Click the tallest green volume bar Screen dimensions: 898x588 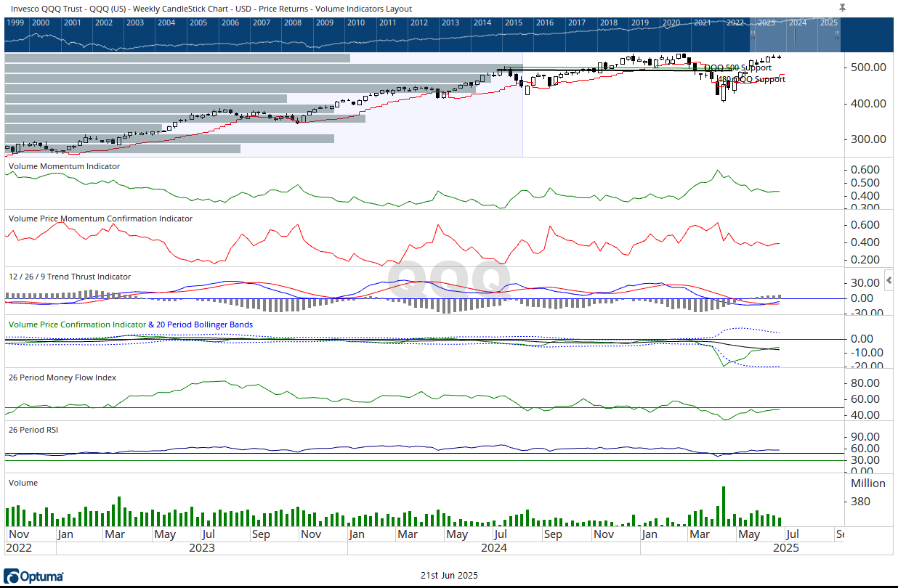724,505
